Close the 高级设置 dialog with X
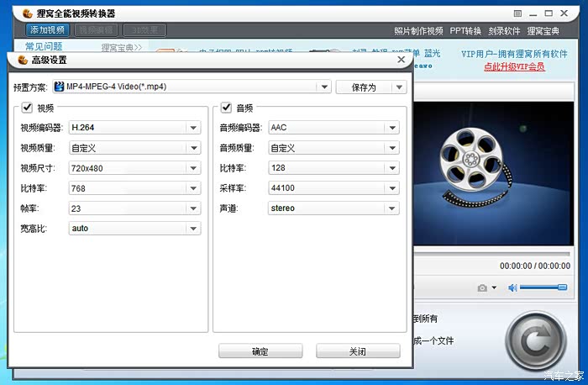The height and width of the screenshot is (385, 588). tap(401, 60)
